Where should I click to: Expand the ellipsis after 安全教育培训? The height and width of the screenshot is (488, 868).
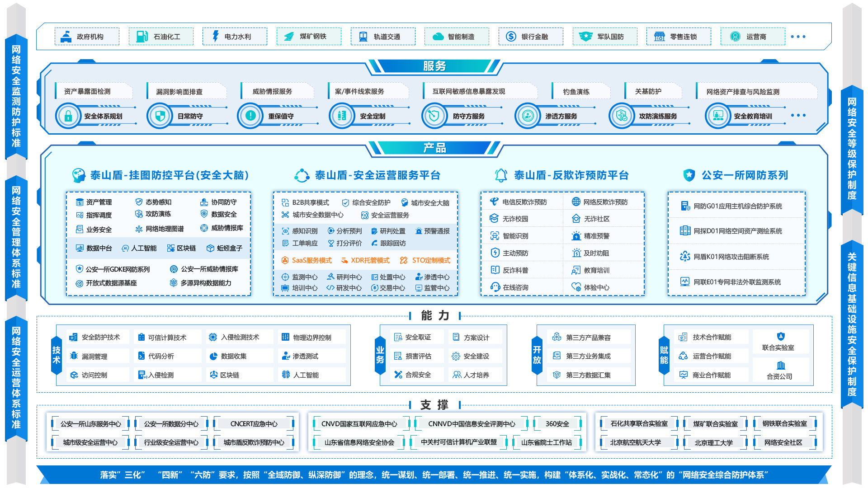point(798,115)
